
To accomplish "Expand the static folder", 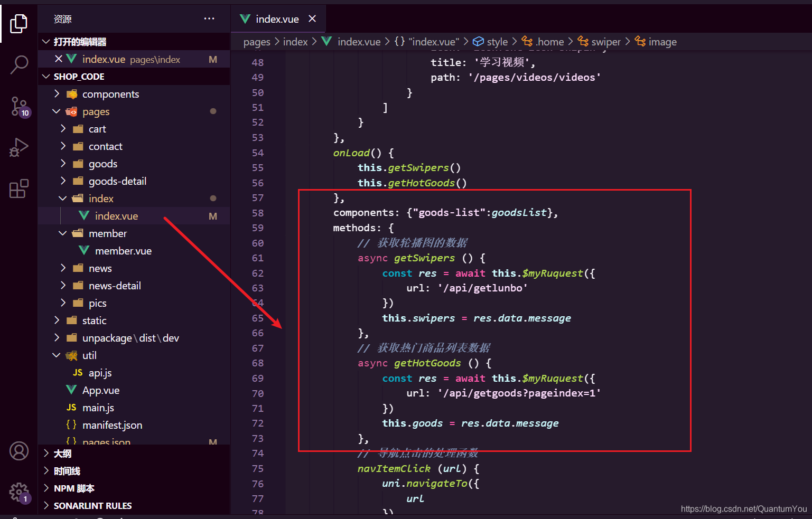I will point(134,320).
